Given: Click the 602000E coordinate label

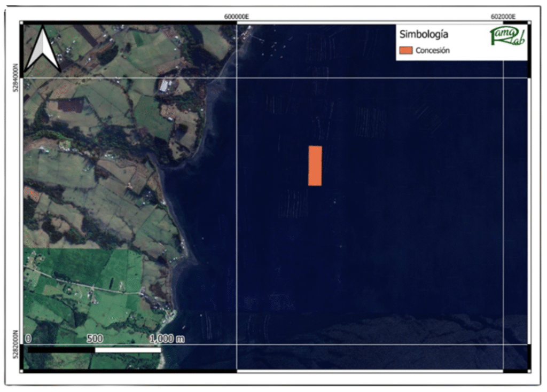Looking at the screenshot, I should tap(503, 17).
